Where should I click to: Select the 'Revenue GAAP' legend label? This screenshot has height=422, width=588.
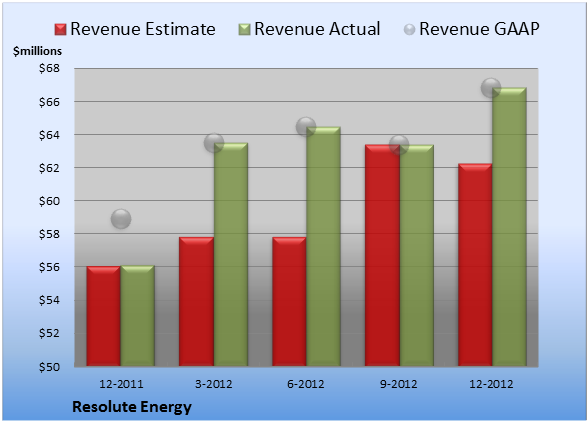[480, 29]
